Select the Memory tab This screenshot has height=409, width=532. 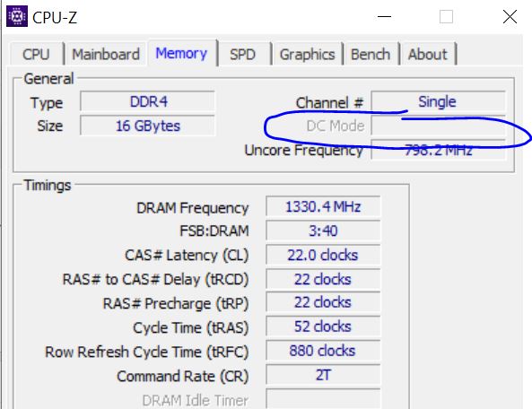point(181,53)
